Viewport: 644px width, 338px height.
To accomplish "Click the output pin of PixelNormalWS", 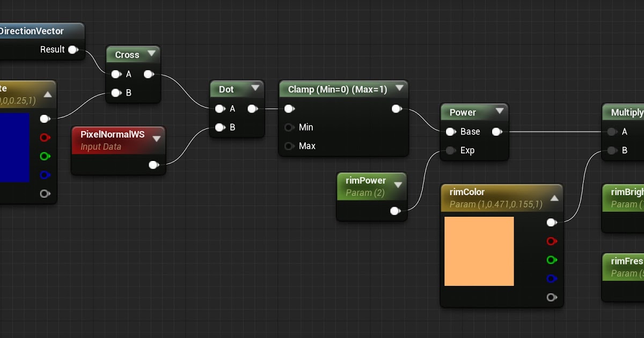I will tap(153, 165).
